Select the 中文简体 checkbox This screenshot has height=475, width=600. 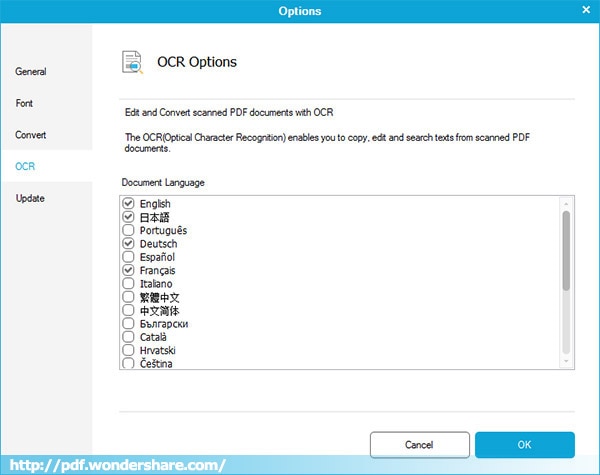(x=128, y=310)
